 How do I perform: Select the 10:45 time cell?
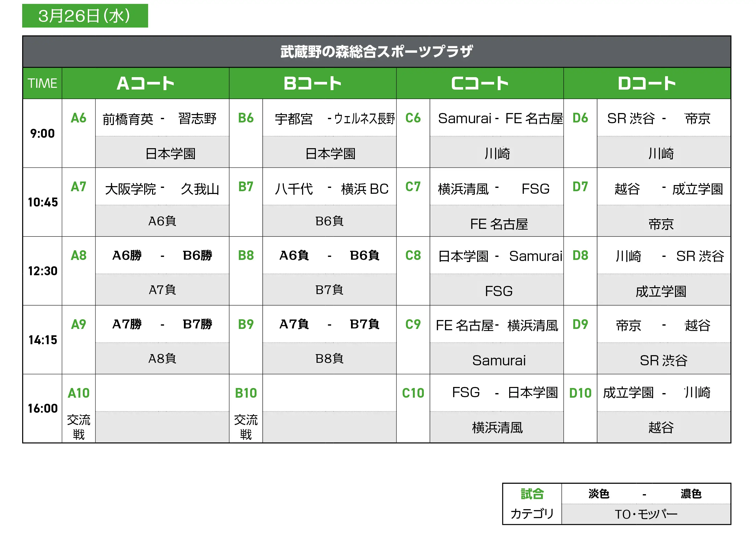coord(42,202)
